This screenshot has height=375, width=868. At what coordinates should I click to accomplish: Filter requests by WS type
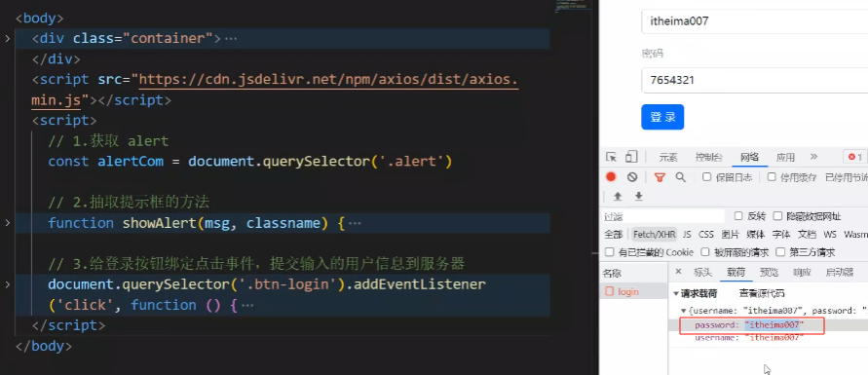click(830, 234)
